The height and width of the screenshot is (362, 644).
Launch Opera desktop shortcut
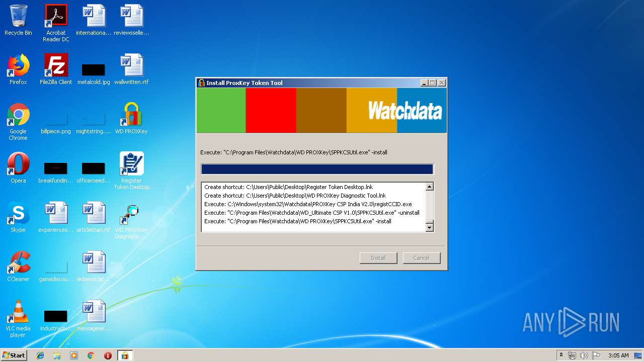tap(18, 168)
